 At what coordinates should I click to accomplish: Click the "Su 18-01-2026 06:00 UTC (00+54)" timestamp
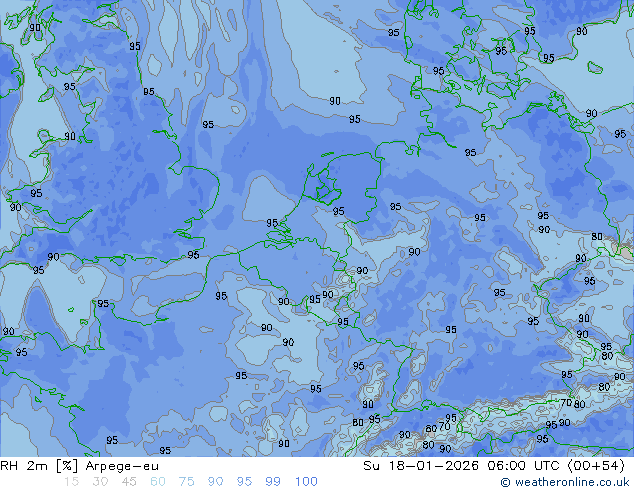494,466
